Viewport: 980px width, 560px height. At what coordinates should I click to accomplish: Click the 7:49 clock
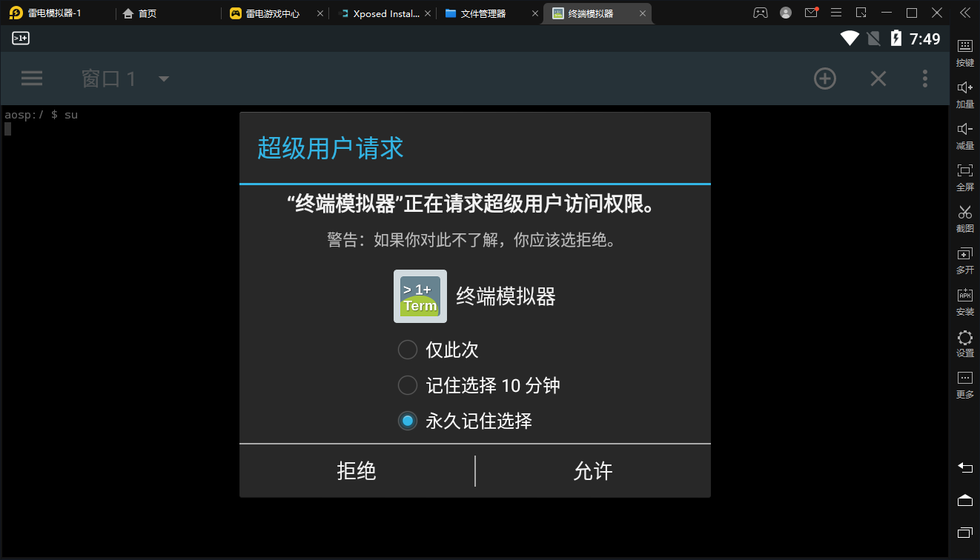(x=925, y=39)
